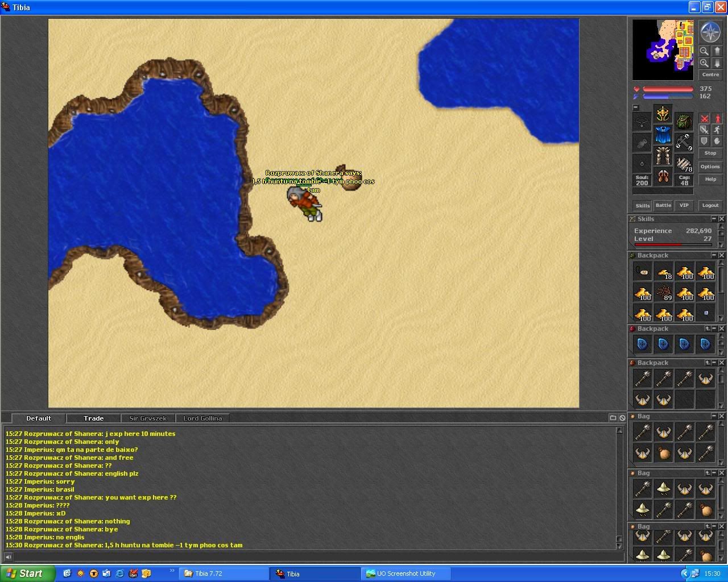Select the first blue rune in Backpack
Image resolution: width=728 pixels, height=582 pixels.
coord(643,344)
